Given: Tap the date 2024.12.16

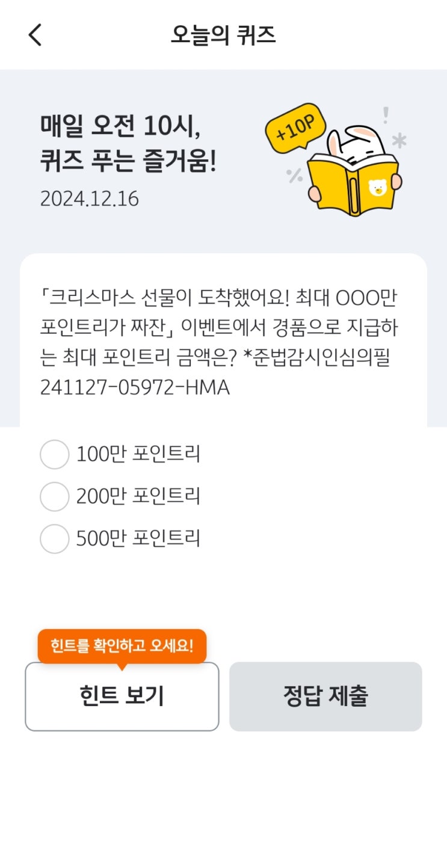Looking at the screenshot, I should 90,199.
